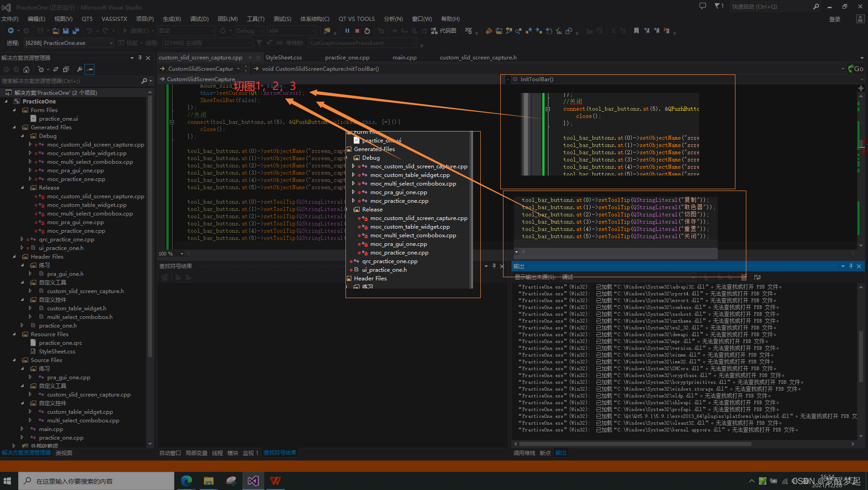This screenshot has height=490, width=868.
Task: Toggle a bookmark on the current line
Action: 636,31
